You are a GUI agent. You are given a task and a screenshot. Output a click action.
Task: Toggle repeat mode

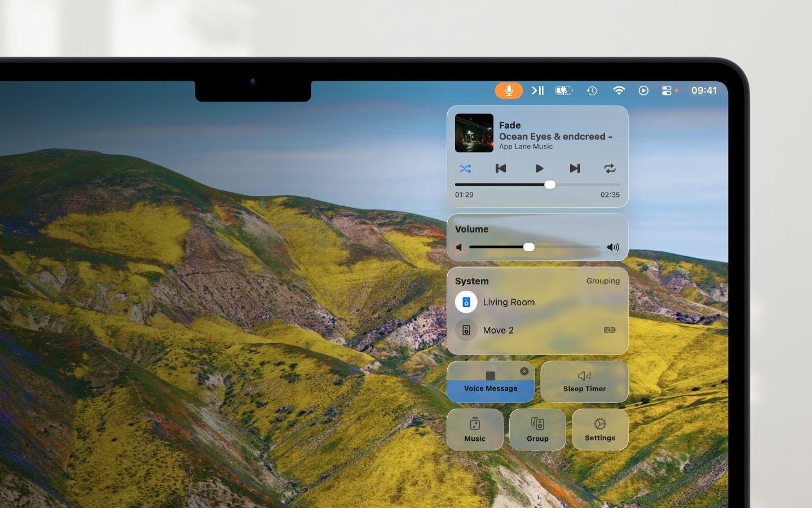(610, 168)
